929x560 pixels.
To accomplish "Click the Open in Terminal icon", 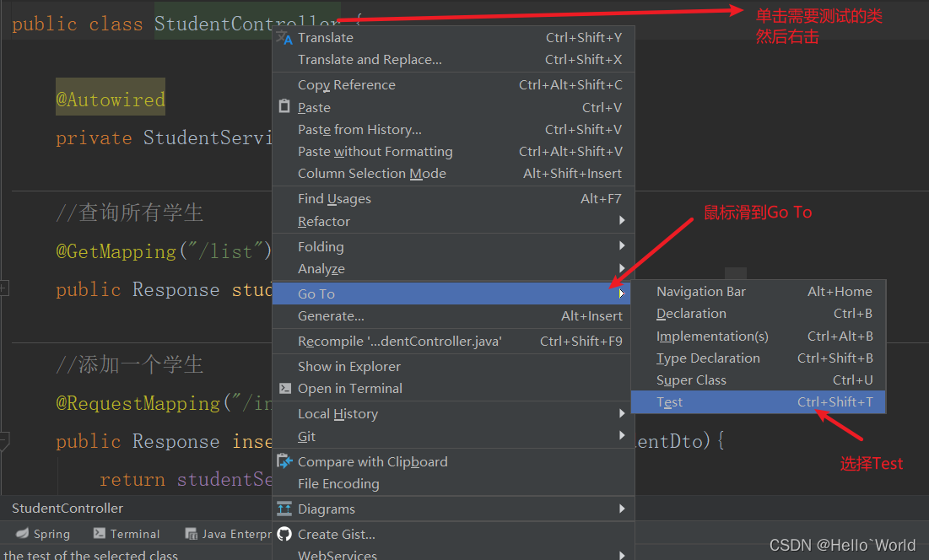I will [x=285, y=388].
